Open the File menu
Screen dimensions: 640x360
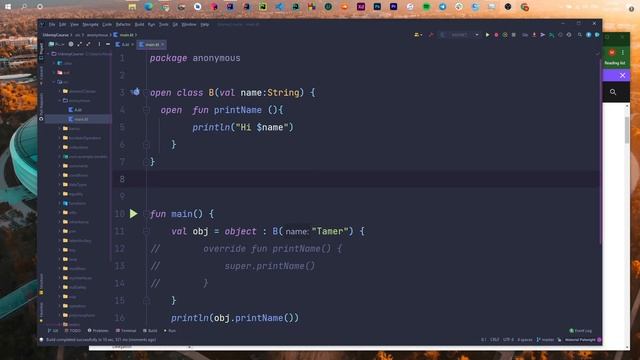pyautogui.click(x=52, y=24)
